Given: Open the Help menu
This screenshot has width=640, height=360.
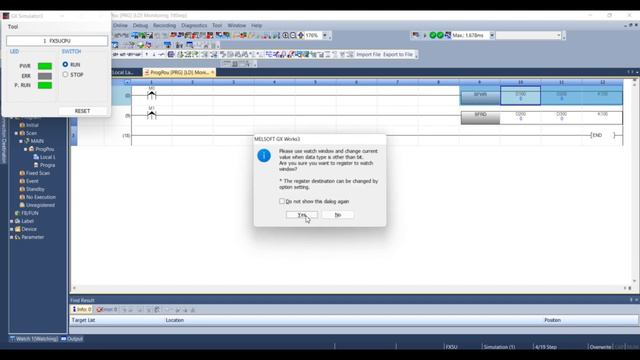Looking at the screenshot, I should (x=256, y=25).
